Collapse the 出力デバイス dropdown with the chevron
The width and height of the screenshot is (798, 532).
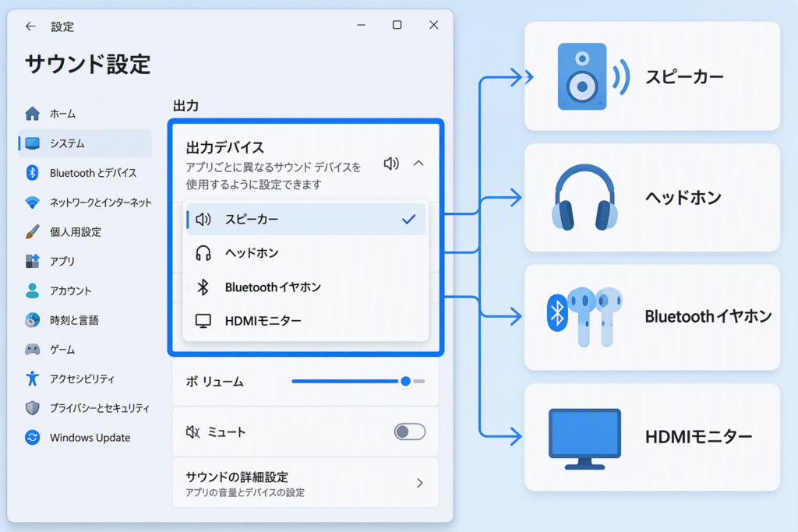(x=418, y=164)
